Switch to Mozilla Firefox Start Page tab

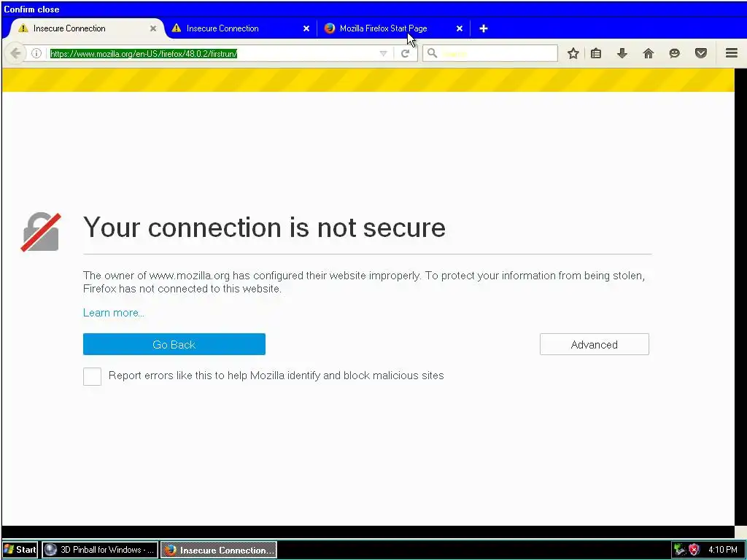(393, 28)
